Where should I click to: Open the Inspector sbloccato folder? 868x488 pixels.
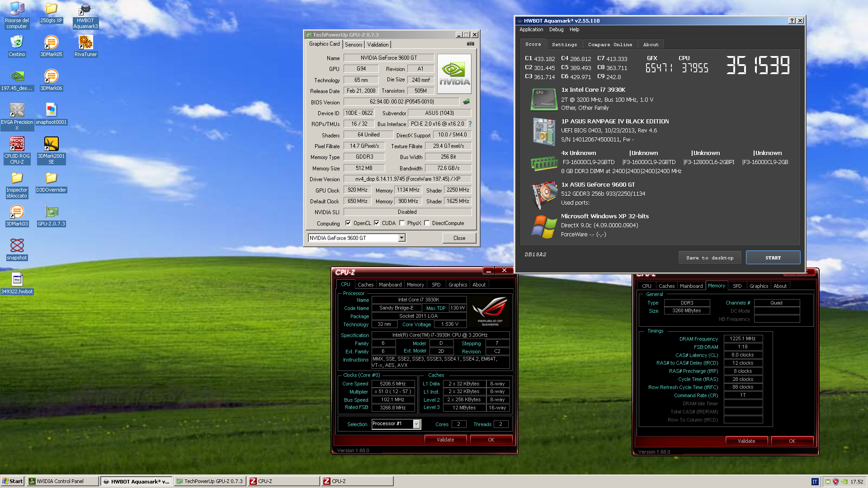click(x=17, y=184)
